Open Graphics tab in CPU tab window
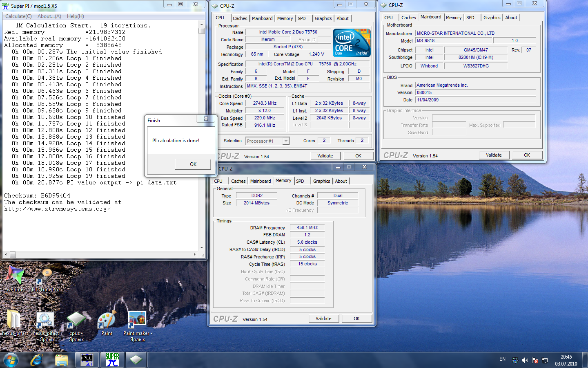The height and width of the screenshot is (368, 588). point(323,18)
